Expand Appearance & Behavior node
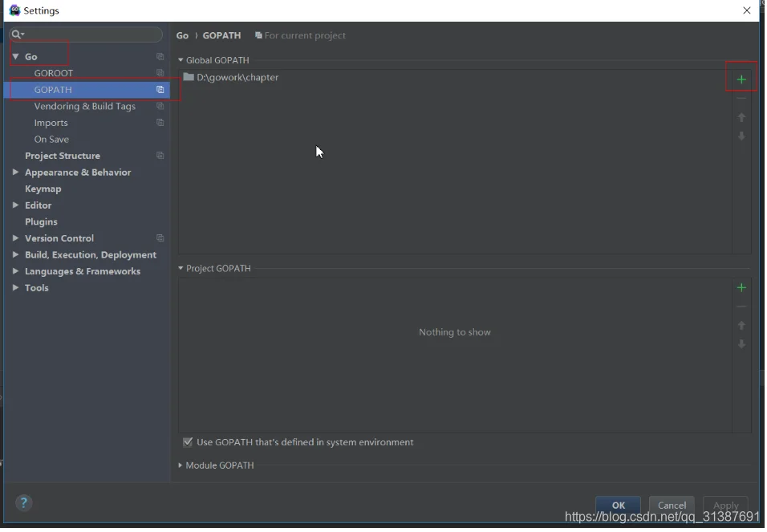 coord(16,173)
